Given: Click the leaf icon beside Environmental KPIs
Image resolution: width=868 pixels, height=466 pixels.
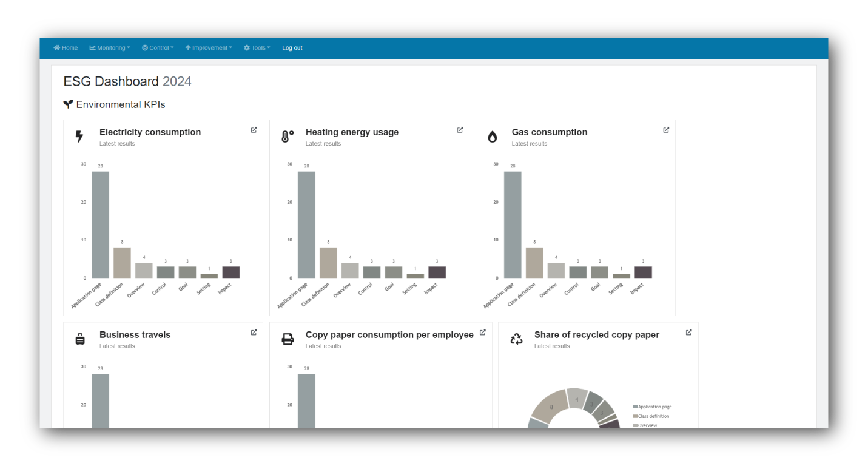Looking at the screenshot, I should 68,104.
